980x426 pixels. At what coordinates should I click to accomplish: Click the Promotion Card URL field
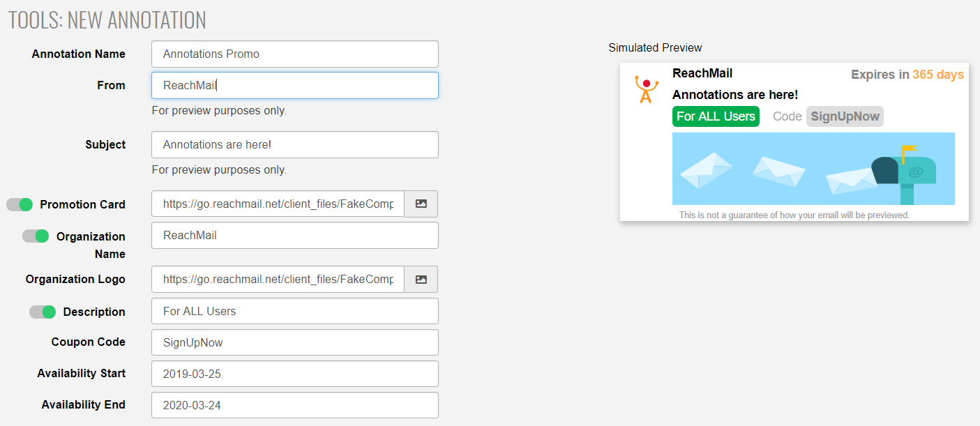(278, 204)
